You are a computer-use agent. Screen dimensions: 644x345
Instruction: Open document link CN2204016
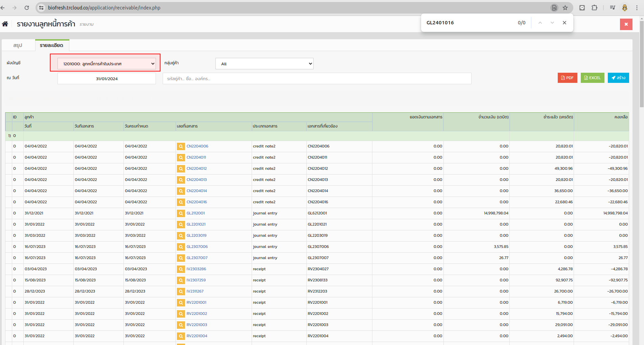tap(197, 202)
